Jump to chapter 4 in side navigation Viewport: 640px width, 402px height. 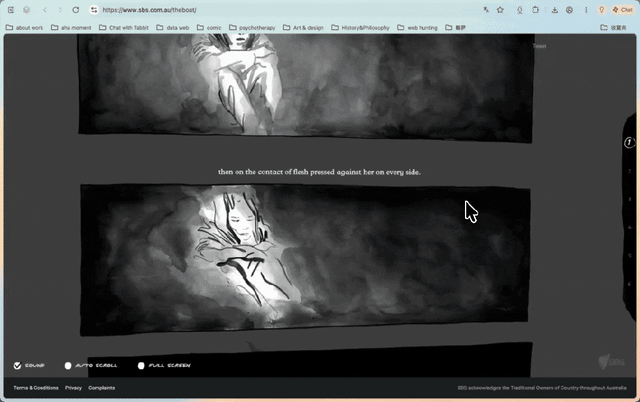630,227
